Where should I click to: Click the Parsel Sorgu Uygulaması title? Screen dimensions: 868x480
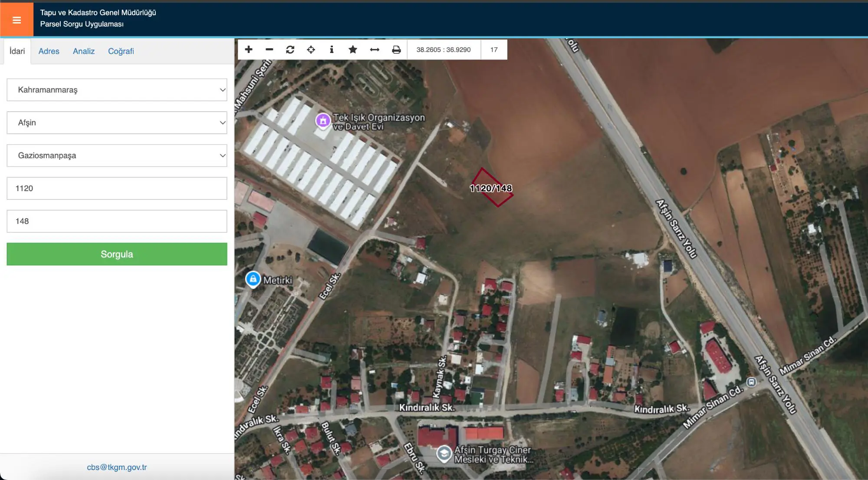pyautogui.click(x=82, y=24)
